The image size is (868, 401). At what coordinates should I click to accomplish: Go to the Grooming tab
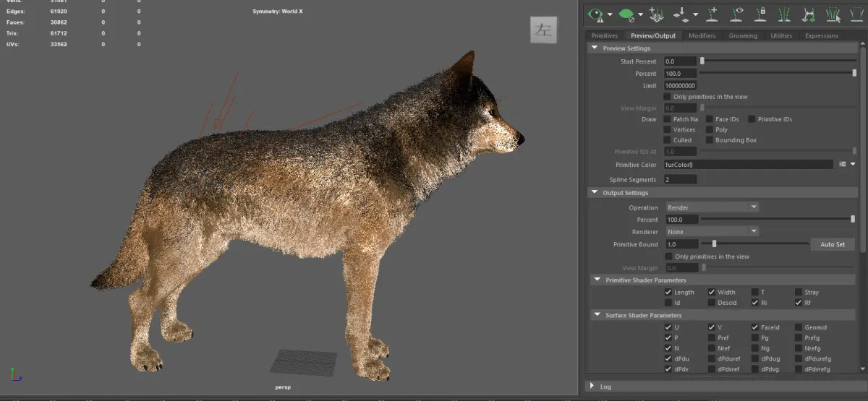743,35
